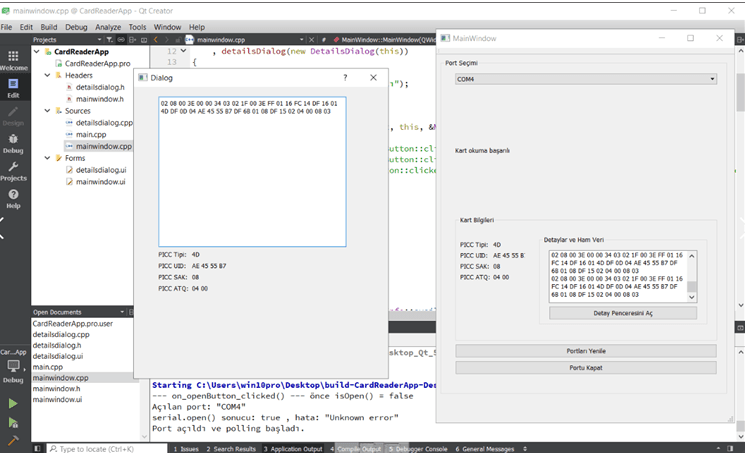The image size is (745, 454).
Task: Synchronize with editor link icon
Action: coord(121,40)
